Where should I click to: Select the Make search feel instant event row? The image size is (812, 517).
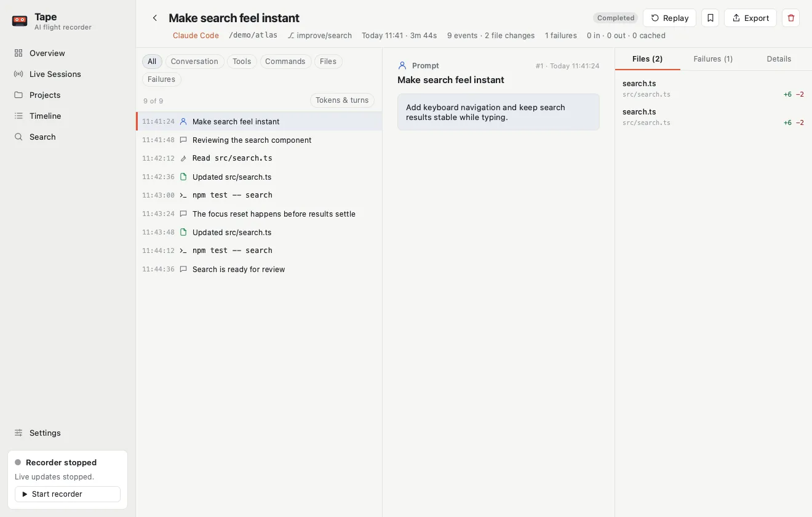coord(259,121)
